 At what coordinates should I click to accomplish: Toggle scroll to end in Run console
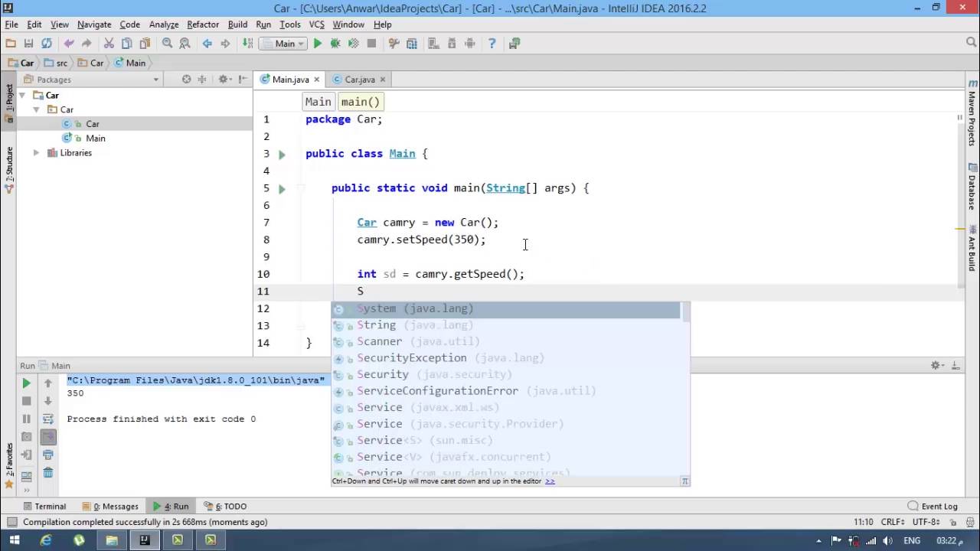point(48,437)
